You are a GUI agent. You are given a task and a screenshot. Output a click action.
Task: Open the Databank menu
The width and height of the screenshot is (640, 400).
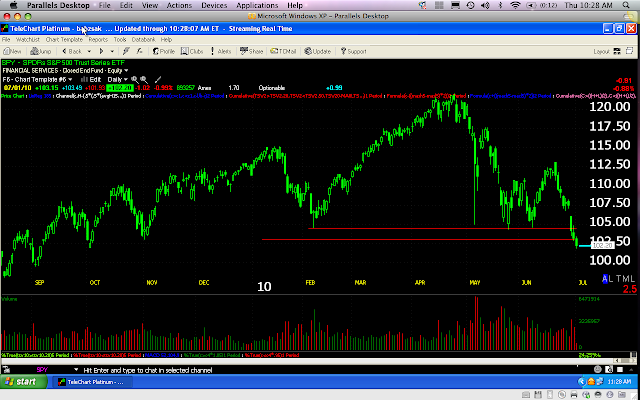tap(143, 40)
